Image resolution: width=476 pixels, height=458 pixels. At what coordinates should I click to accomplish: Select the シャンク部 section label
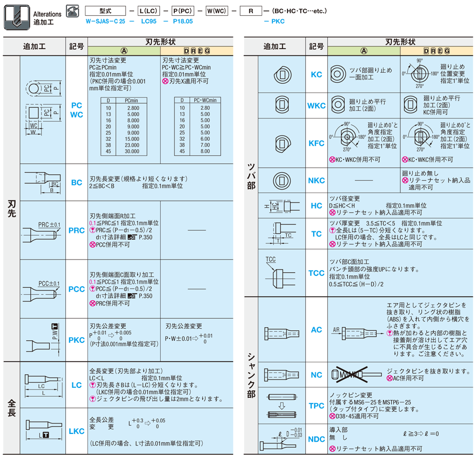(252, 375)
